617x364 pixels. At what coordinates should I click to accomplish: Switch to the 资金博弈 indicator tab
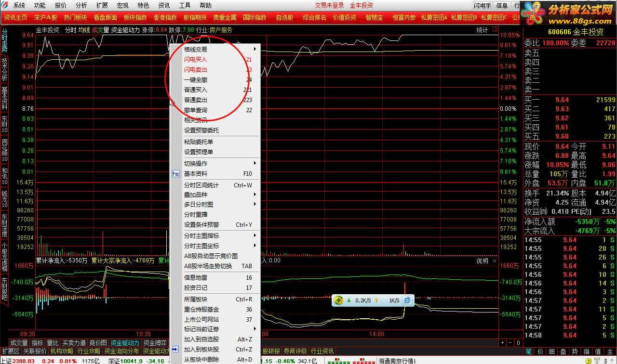155,343
